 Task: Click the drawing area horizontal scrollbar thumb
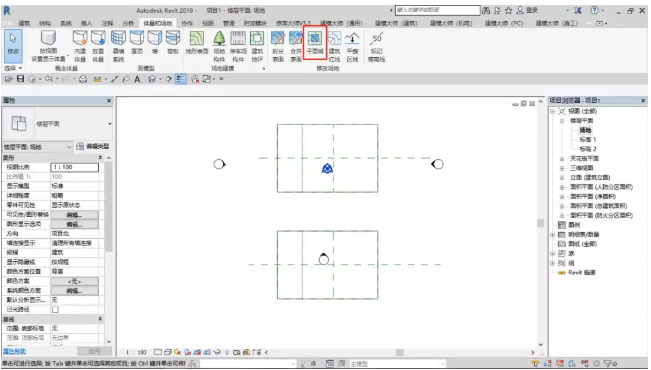point(399,352)
